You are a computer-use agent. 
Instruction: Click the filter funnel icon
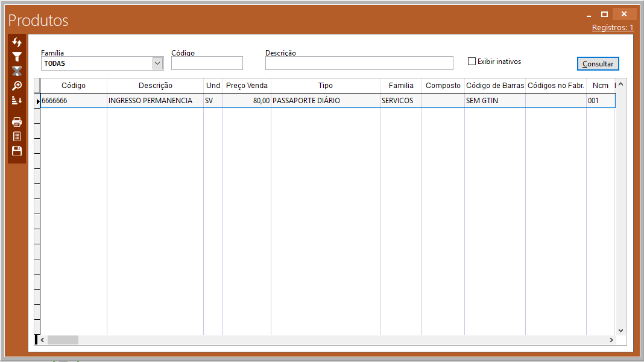coord(17,57)
